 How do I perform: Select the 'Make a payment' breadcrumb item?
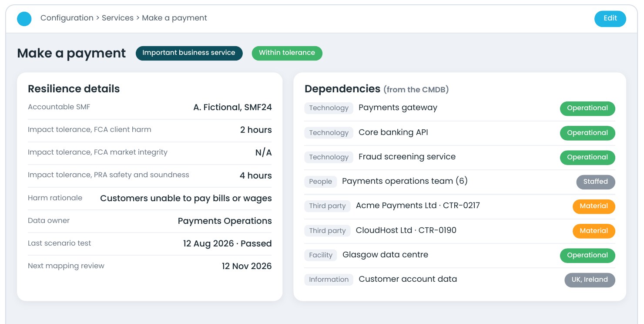(174, 18)
